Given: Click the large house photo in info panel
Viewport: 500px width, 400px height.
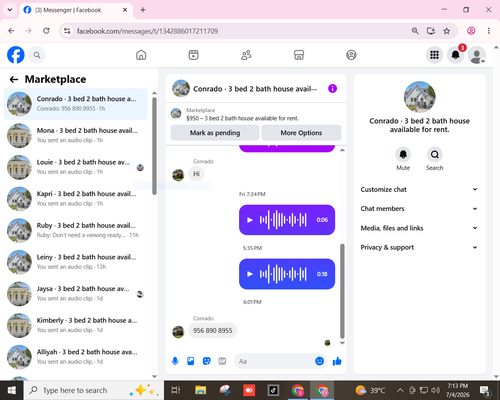Looking at the screenshot, I should click(x=419, y=97).
